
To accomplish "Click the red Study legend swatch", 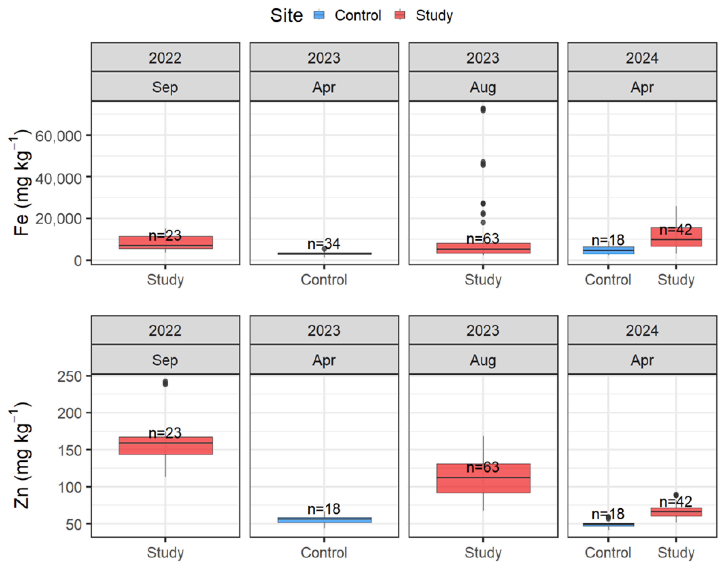I will [x=400, y=15].
